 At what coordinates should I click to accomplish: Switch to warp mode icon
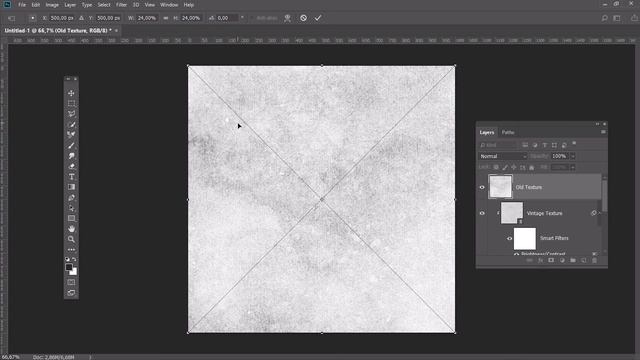[288, 18]
